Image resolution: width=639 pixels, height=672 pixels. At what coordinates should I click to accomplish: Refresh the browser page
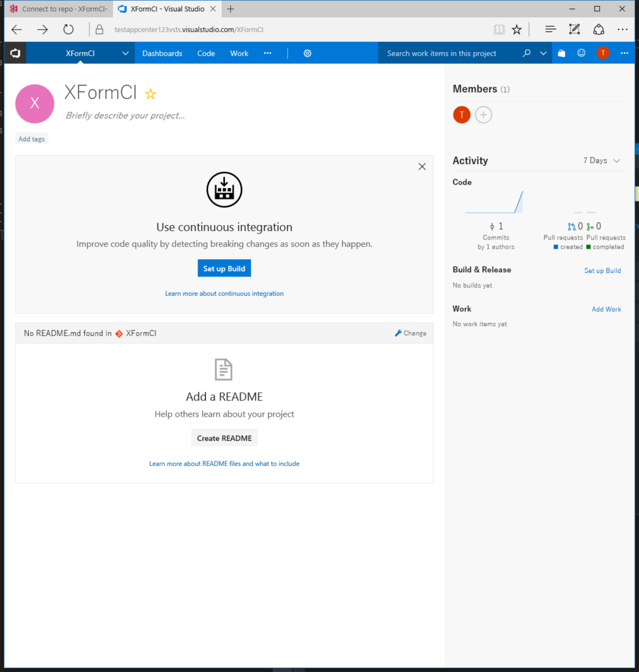coord(68,30)
